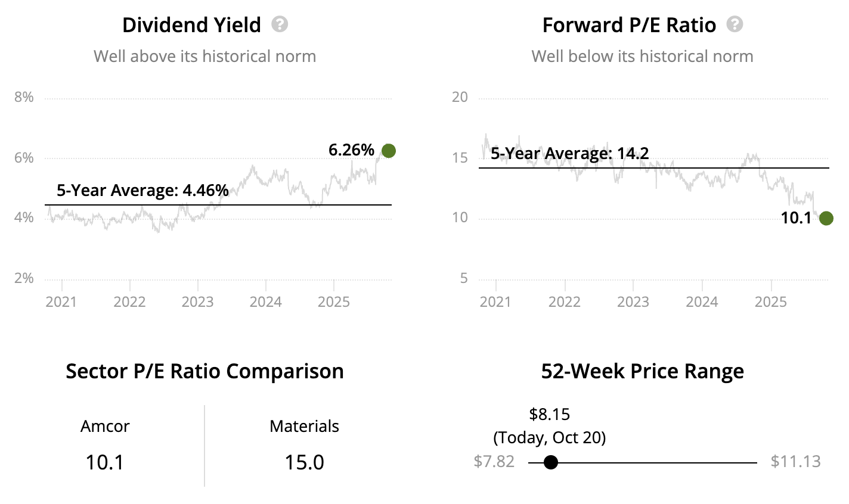849x504 pixels.
Task: Click the 5-Year Average: 14.2 label
Action: tap(569, 153)
